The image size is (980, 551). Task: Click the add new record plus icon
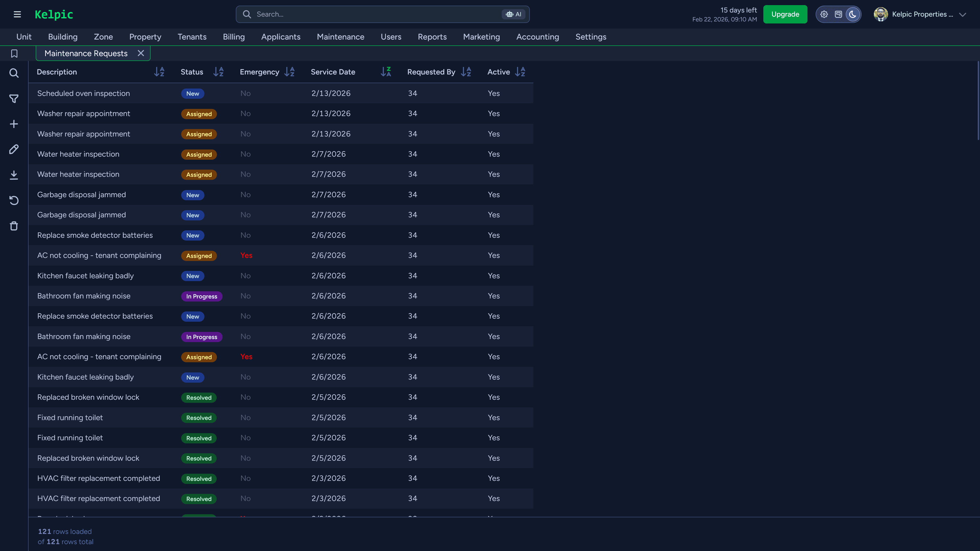click(x=14, y=123)
